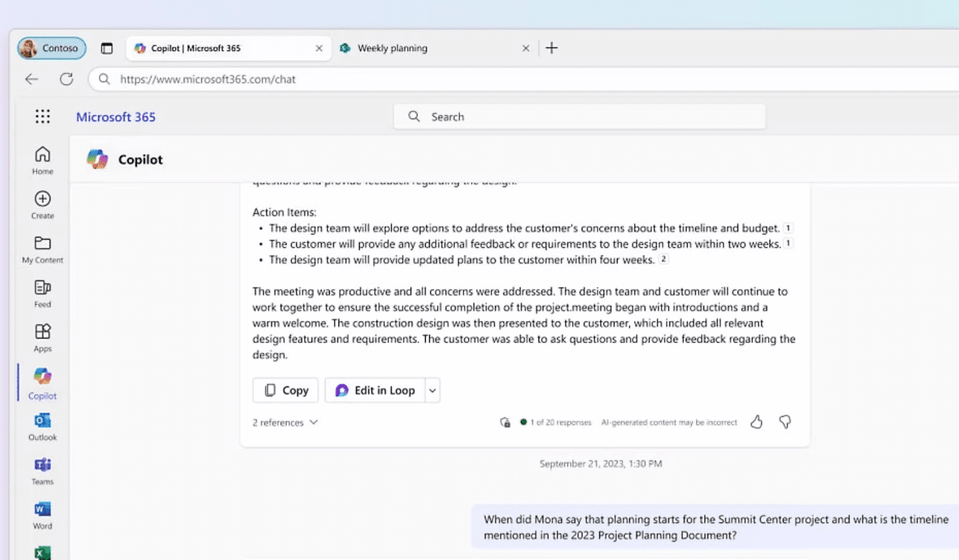Launch Word from the sidebar
This screenshot has width=959, height=560.
coord(43,516)
